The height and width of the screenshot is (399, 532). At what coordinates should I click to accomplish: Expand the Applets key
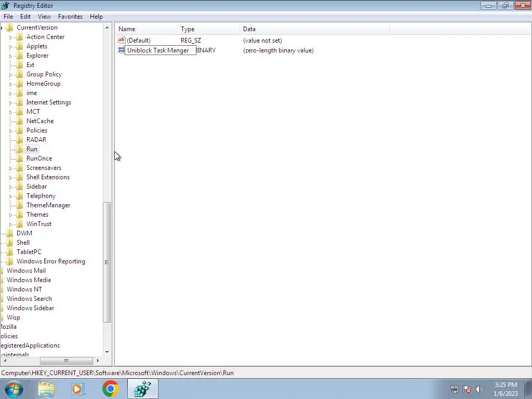point(10,46)
